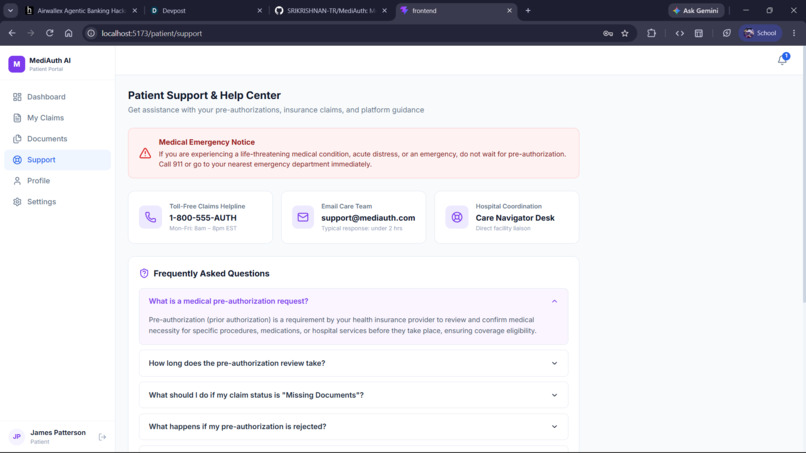Screen dimensions: 806x453
Task: Switch to the Devpost tab
Action: point(206,10)
